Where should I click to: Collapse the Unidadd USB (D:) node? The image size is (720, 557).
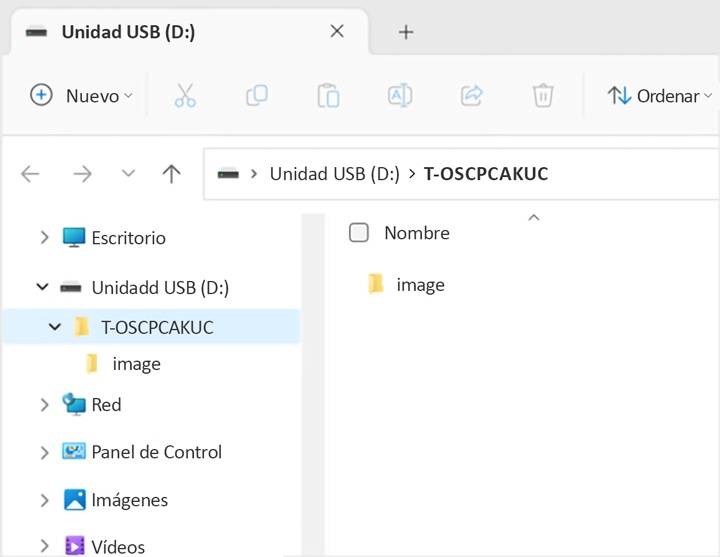[42, 287]
